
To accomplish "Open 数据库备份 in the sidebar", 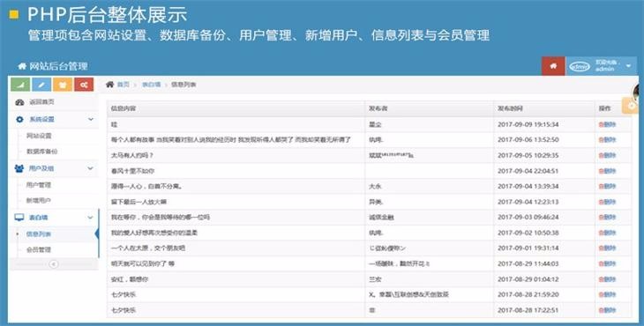I will (x=41, y=152).
